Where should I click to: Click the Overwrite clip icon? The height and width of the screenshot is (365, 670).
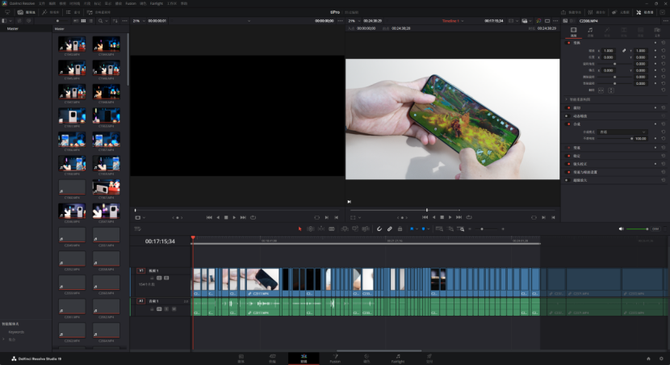(355, 229)
